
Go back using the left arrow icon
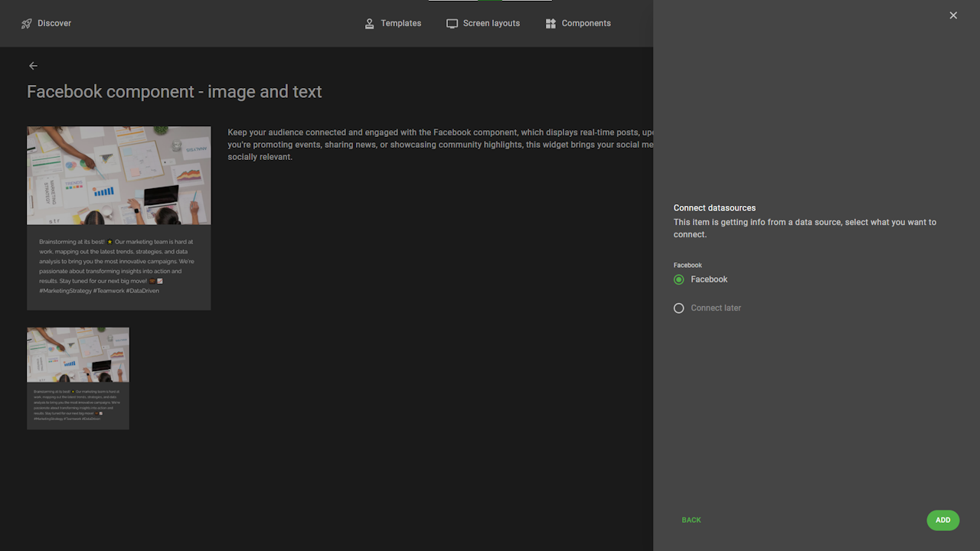[x=33, y=66]
